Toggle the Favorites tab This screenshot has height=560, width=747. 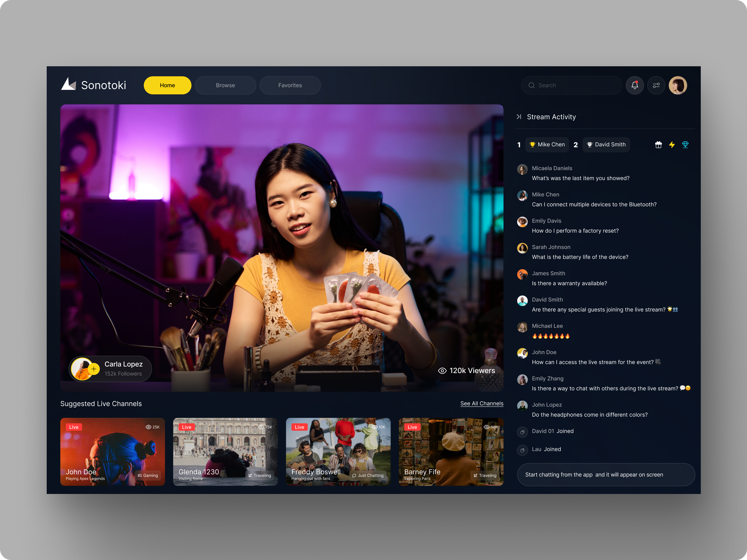pyautogui.click(x=290, y=85)
